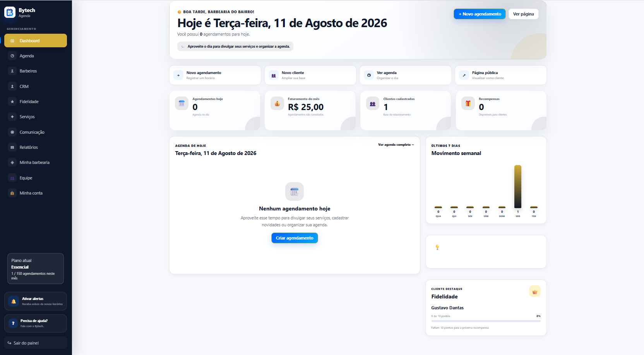This screenshot has height=355, width=644.
Task: Click the Plano atual Essencial card
Action: click(x=36, y=269)
